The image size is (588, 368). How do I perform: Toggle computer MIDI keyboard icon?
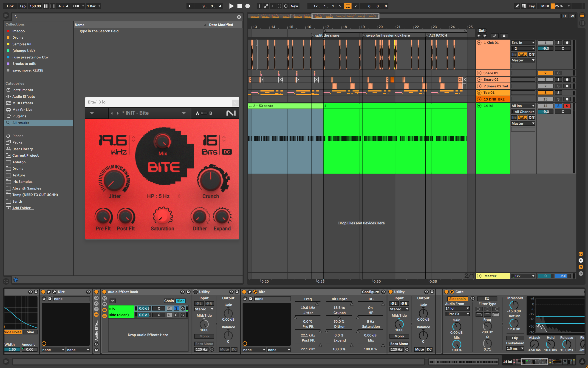tap(524, 6)
